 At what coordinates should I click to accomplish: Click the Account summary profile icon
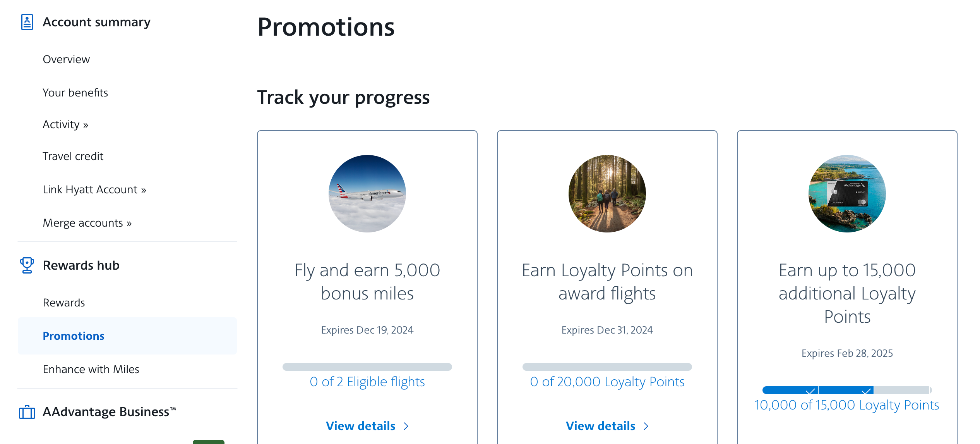[26, 22]
